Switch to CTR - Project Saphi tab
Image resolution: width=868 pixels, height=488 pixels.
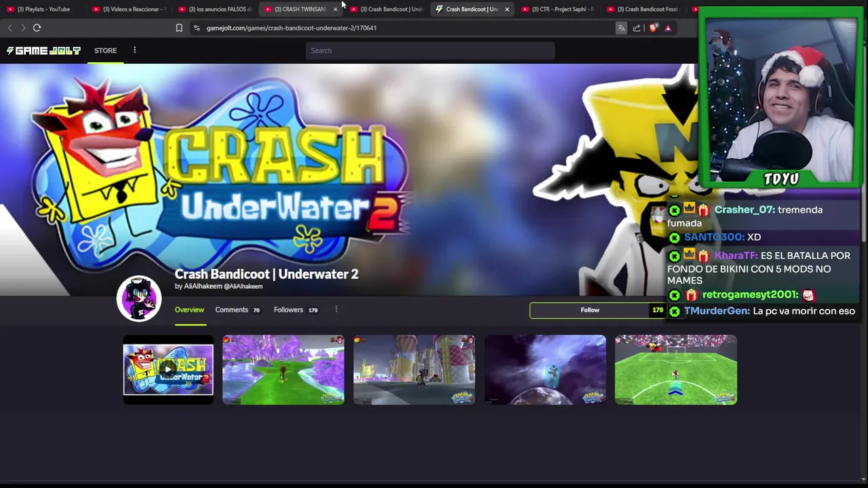pyautogui.click(x=558, y=9)
